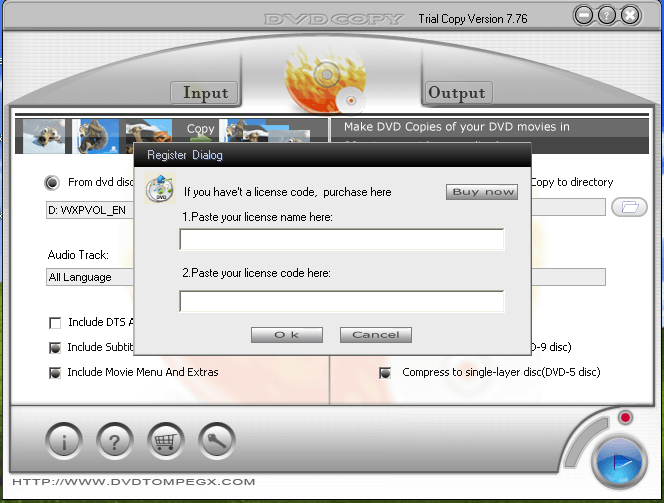This screenshot has height=503, width=664.
Task: Toggle Compress to single-layer disc option
Action: (385, 373)
